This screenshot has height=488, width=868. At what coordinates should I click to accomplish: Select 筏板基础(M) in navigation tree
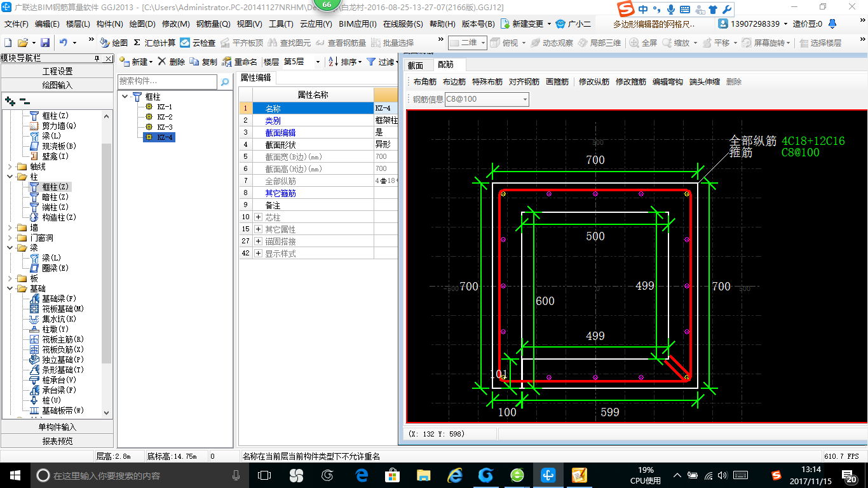pos(64,309)
